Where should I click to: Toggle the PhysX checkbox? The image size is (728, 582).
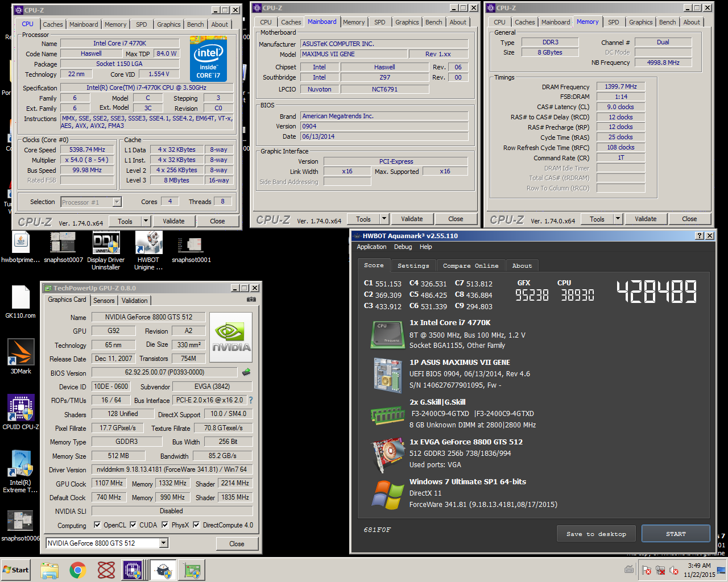pyautogui.click(x=165, y=525)
